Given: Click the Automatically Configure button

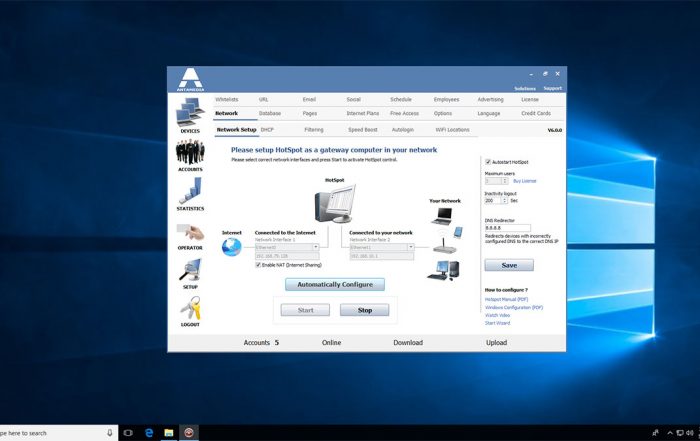Looking at the screenshot, I should (x=335, y=284).
